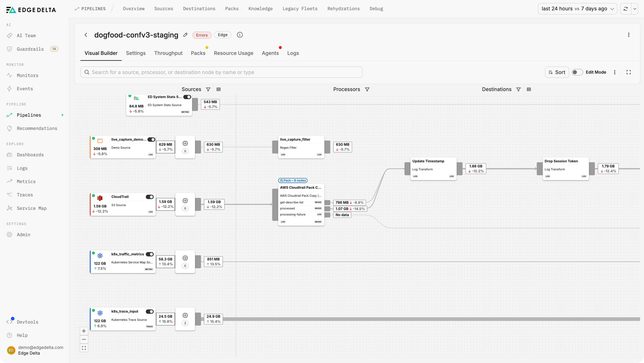The height and width of the screenshot is (363, 644).
Task: Click the Sources column filter icon
Action: (208, 89)
